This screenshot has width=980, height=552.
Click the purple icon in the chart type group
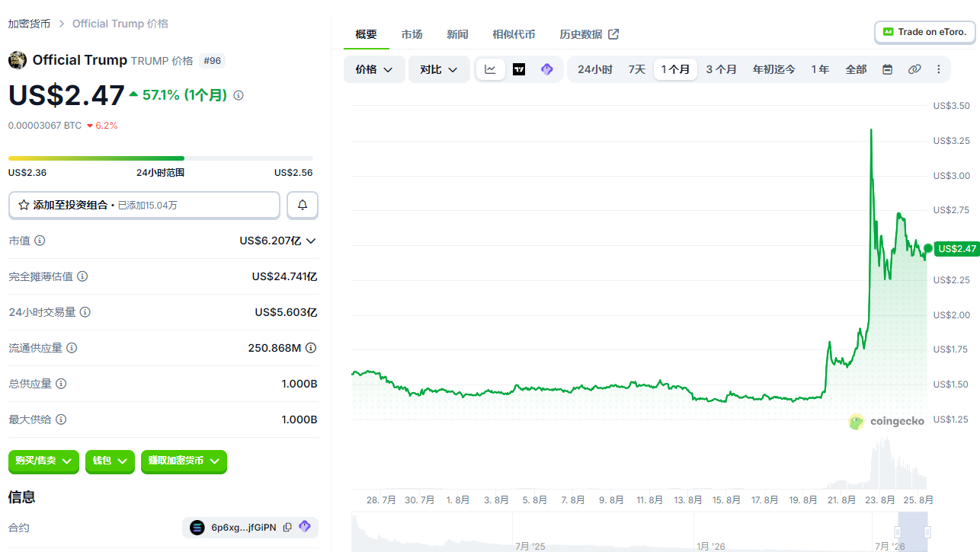[546, 69]
